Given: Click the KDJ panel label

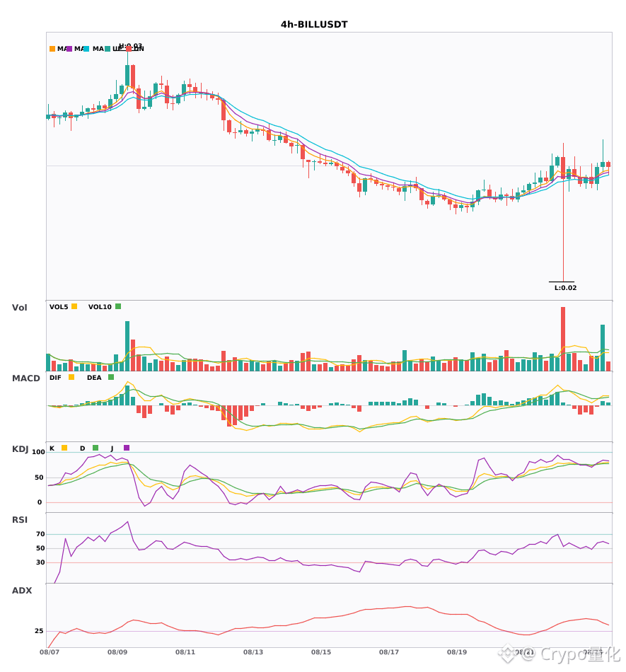Looking at the screenshot, I should (20, 449).
